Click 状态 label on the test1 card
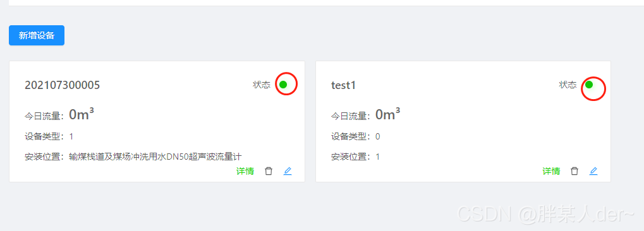This screenshot has width=644, height=231. (568, 85)
